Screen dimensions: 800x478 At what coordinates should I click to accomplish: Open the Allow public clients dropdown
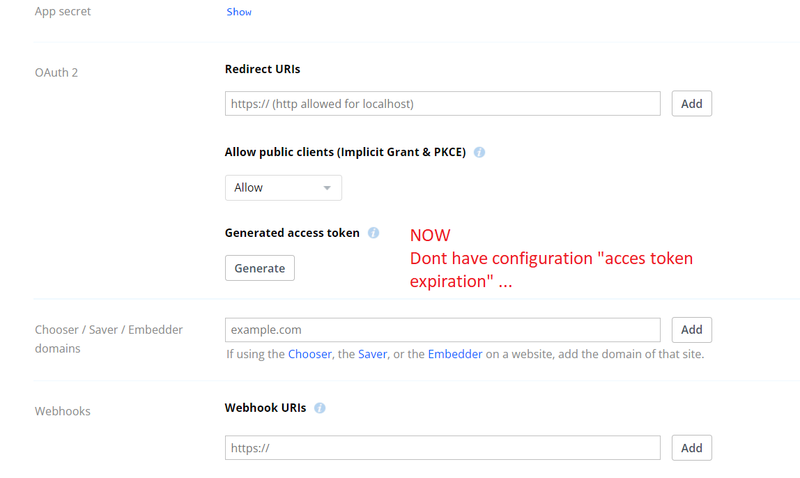283,188
